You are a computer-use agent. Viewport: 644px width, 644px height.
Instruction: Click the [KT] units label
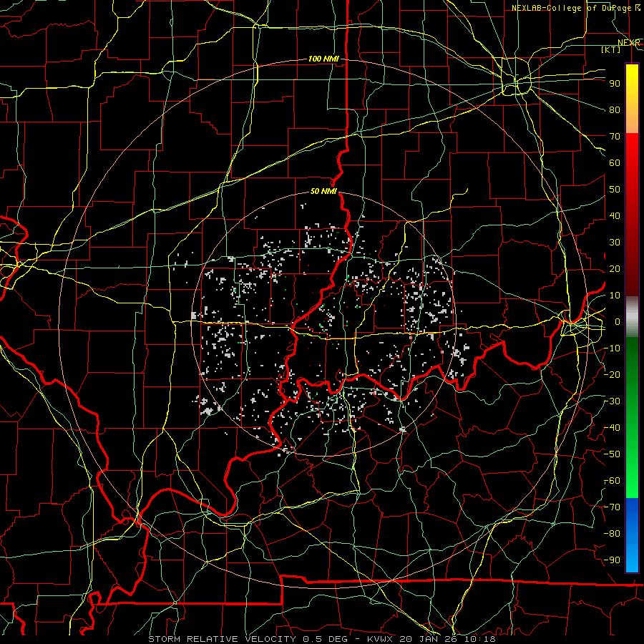(x=611, y=49)
